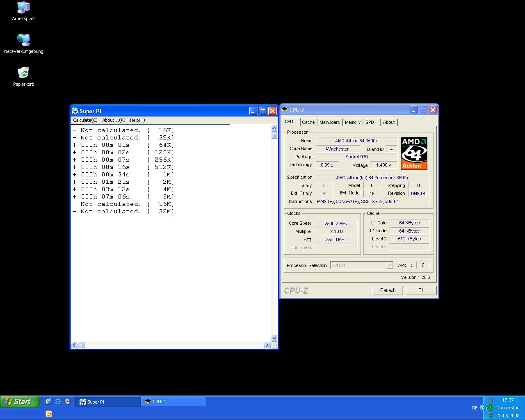Click Super PI vertical scrollbar up arrow
This screenshot has height=420, width=525.
[x=274, y=128]
